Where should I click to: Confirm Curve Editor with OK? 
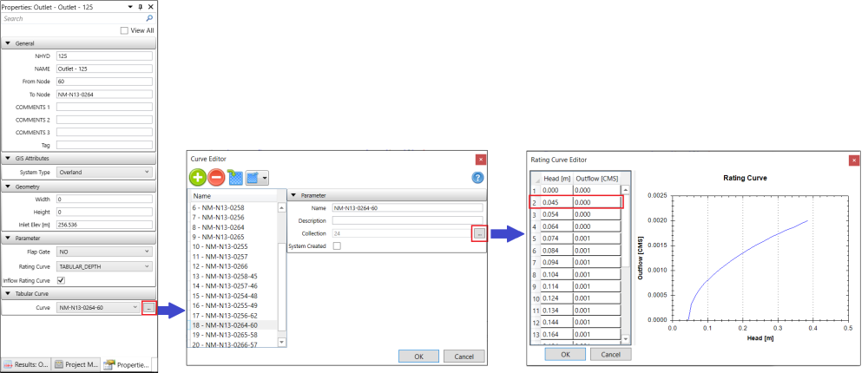tap(418, 357)
